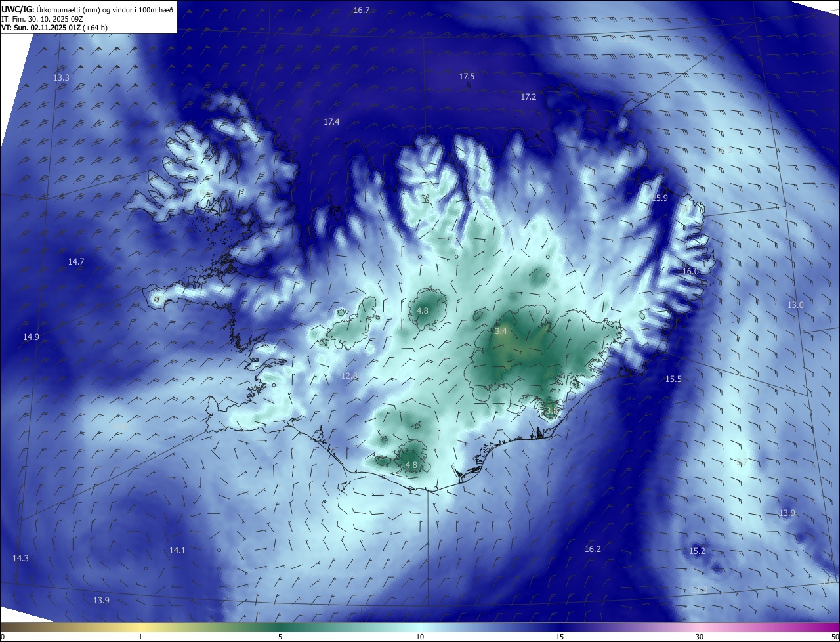Click the 14.1 value label
840x642 pixels.
click(177, 550)
